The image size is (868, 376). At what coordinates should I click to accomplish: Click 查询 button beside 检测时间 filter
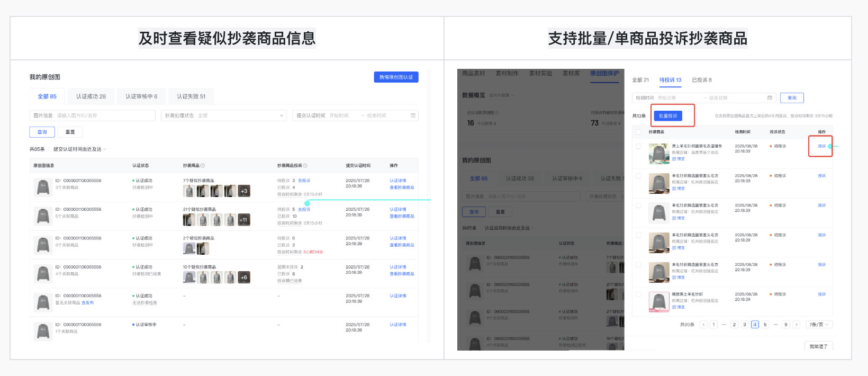point(792,98)
